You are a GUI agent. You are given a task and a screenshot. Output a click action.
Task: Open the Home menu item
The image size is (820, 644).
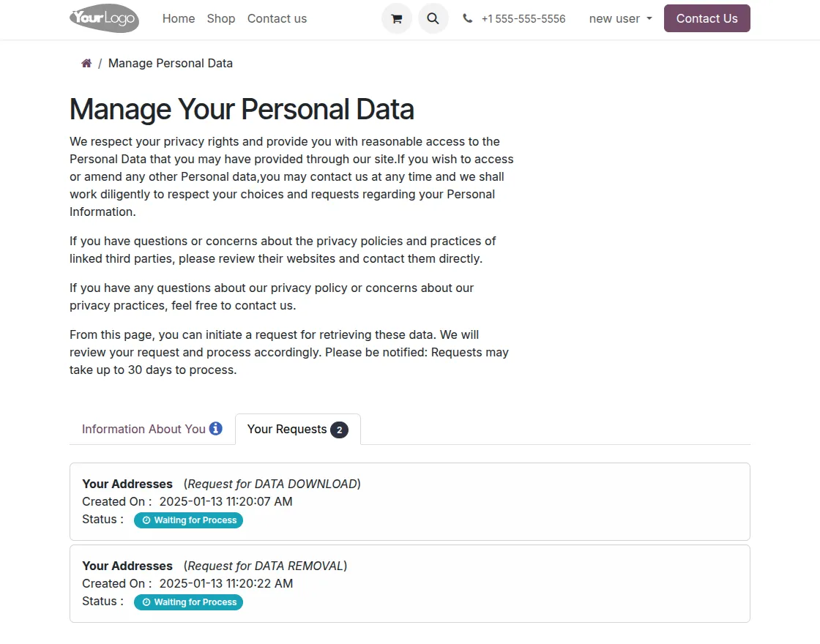click(179, 19)
